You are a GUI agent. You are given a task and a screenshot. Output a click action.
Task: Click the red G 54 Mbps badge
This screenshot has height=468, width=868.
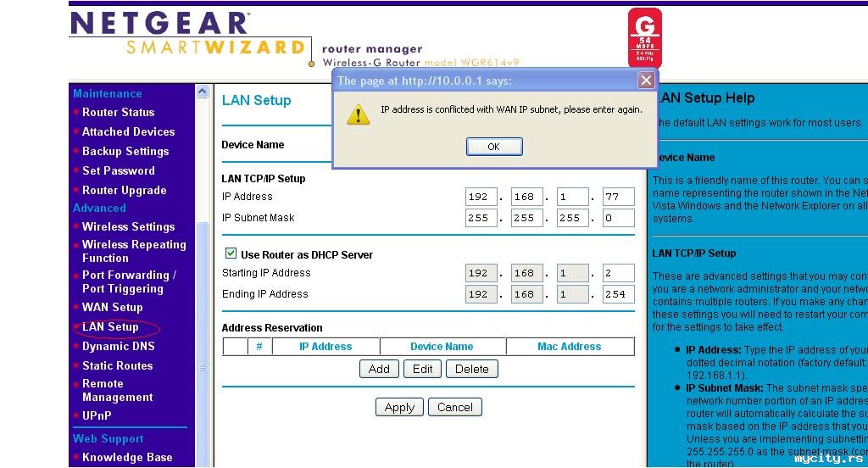point(644,37)
